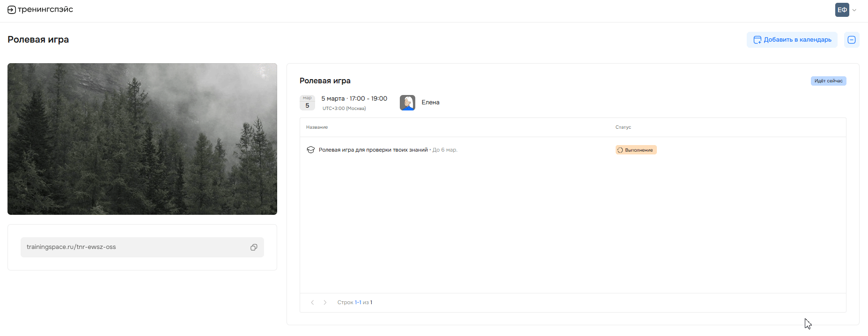Image resolution: width=868 pixels, height=336 pixels.
Task: Click the copy link icon
Action: click(x=254, y=247)
